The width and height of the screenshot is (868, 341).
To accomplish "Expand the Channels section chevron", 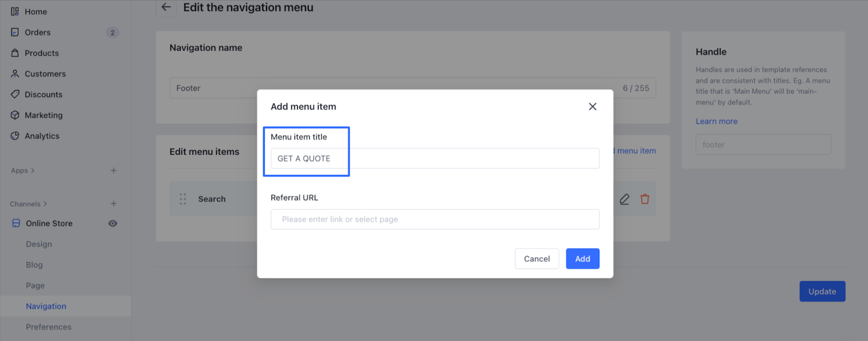I will coord(45,204).
